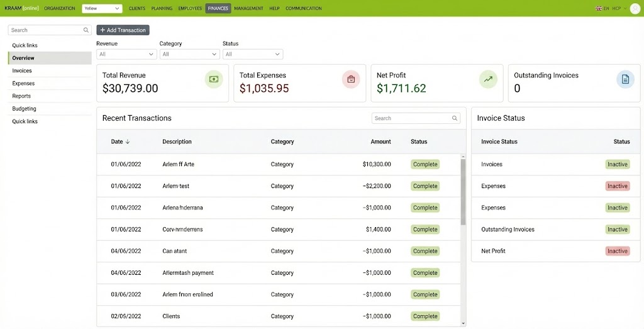This screenshot has height=329, width=644.
Task: Open the user profile avatar
Action: coord(635,8)
